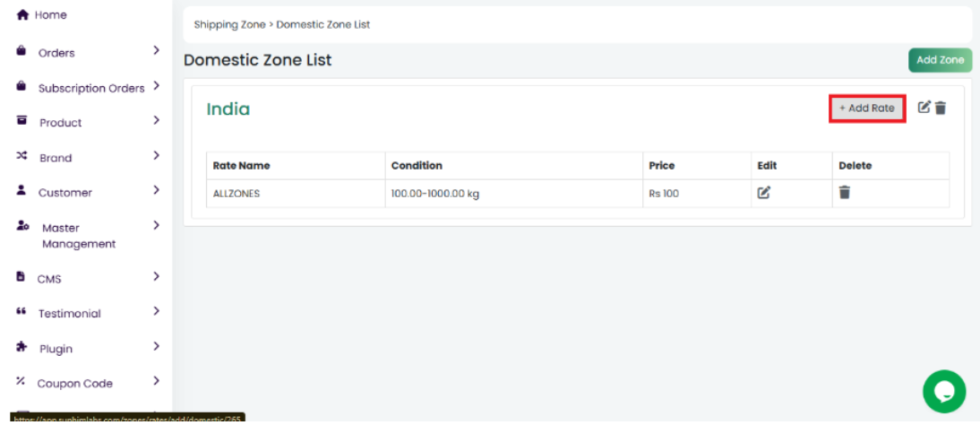Click the Customer person icon
This screenshot has height=425, width=980.
(21, 192)
